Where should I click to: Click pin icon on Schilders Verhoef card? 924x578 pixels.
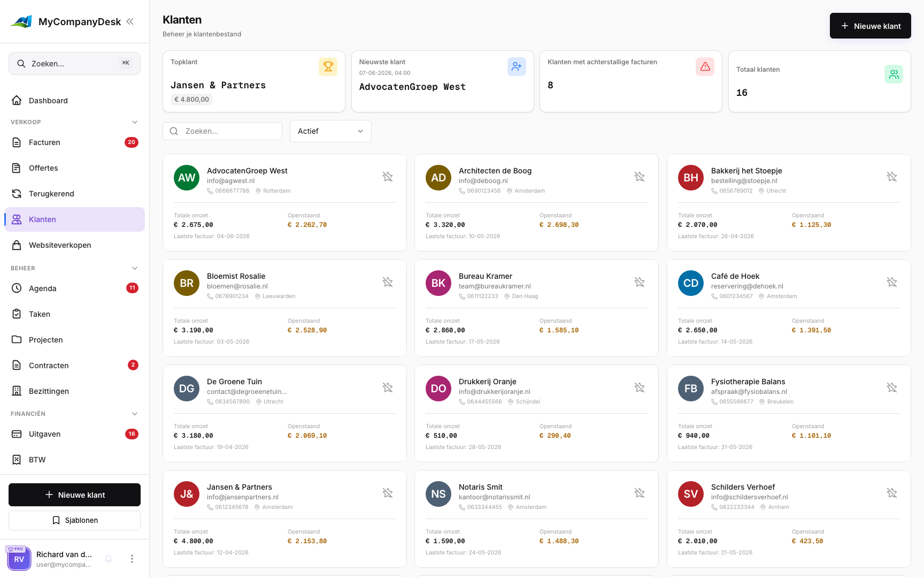click(x=892, y=493)
